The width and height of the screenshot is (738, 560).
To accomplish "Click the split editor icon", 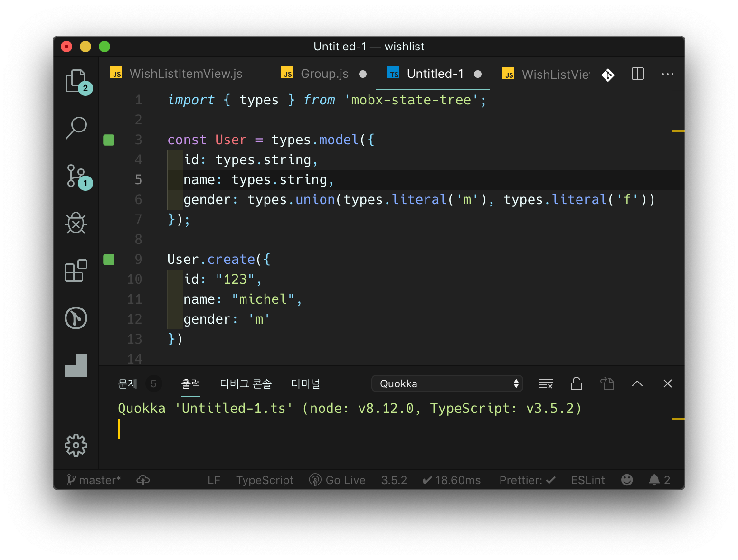I will coord(637,74).
